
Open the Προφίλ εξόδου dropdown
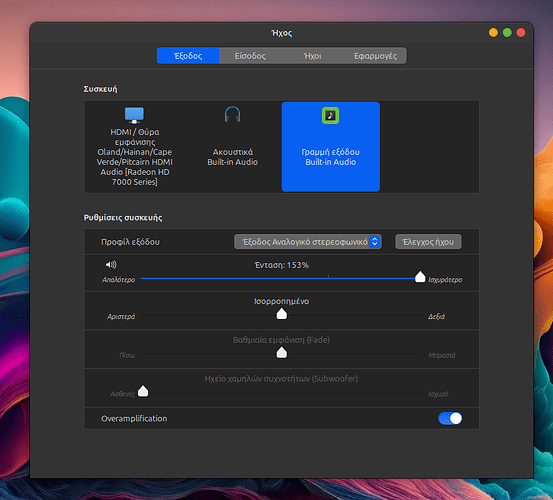(308, 242)
